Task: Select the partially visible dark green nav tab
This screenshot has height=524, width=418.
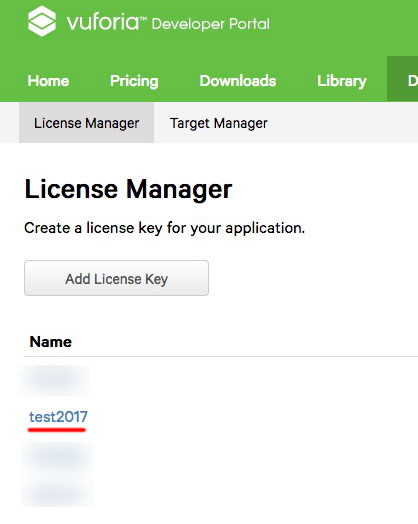Action: (x=402, y=79)
